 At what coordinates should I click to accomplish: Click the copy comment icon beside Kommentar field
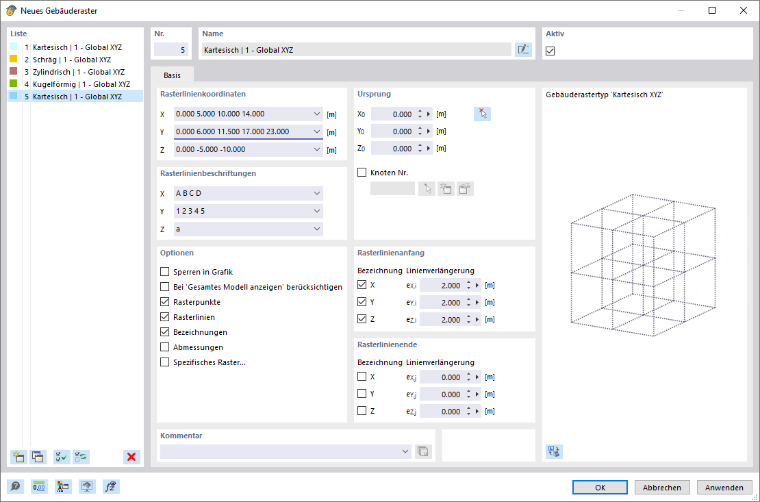(x=423, y=452)
